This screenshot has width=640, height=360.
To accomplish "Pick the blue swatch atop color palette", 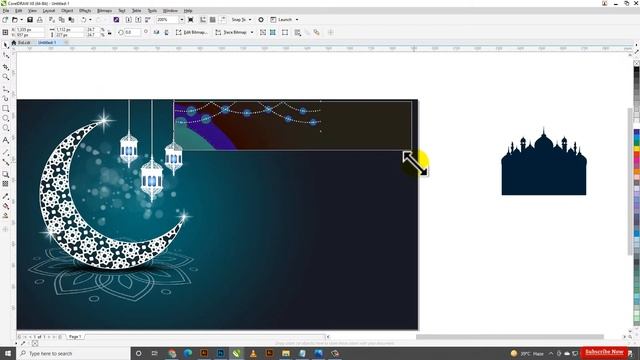I will [x=636, y=133].
